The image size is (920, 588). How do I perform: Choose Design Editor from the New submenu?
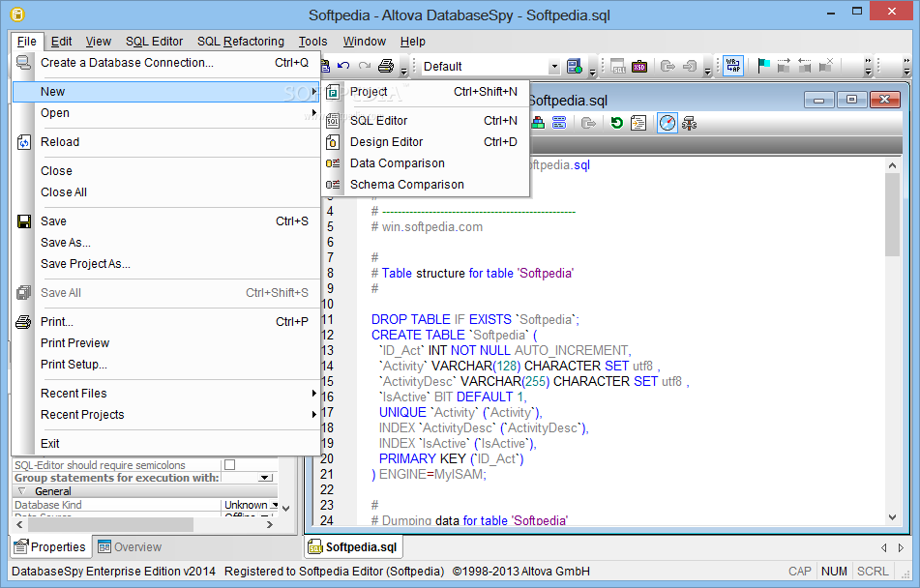426,142
